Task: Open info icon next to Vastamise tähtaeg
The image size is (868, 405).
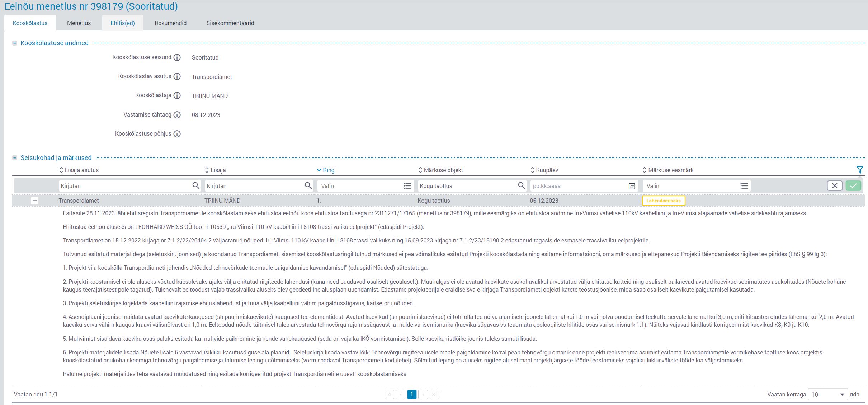Action: pos(177,115)
